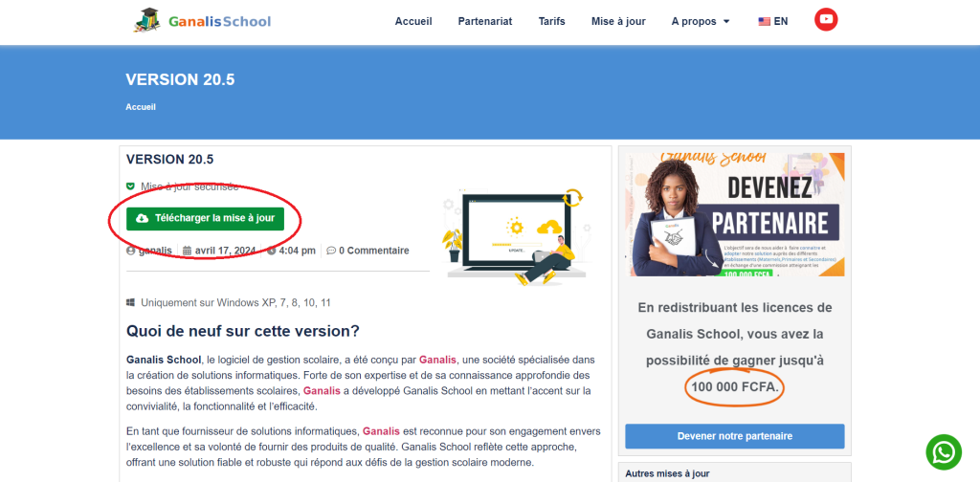
Task: Click Devener notre partenaire button
Action: tap(734, 436)
